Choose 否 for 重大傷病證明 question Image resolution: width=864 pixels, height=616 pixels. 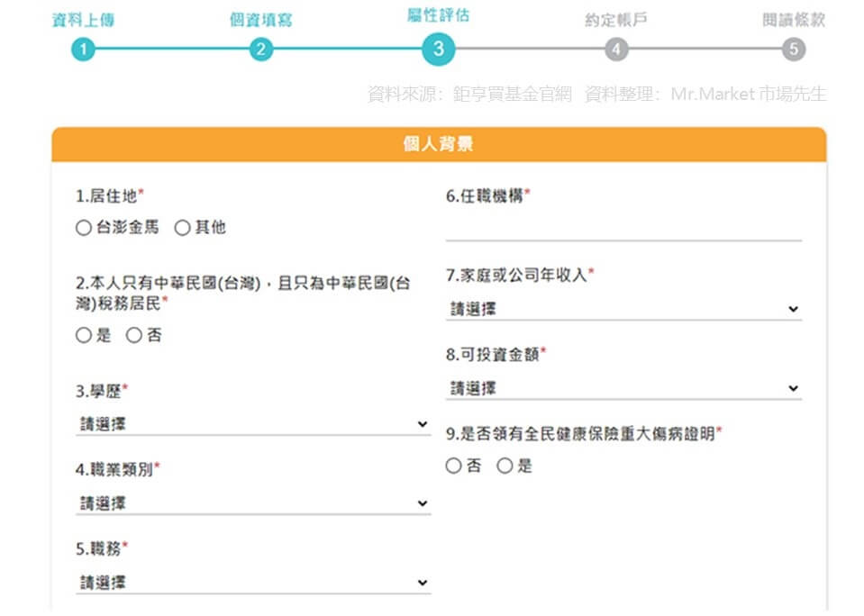453,467
